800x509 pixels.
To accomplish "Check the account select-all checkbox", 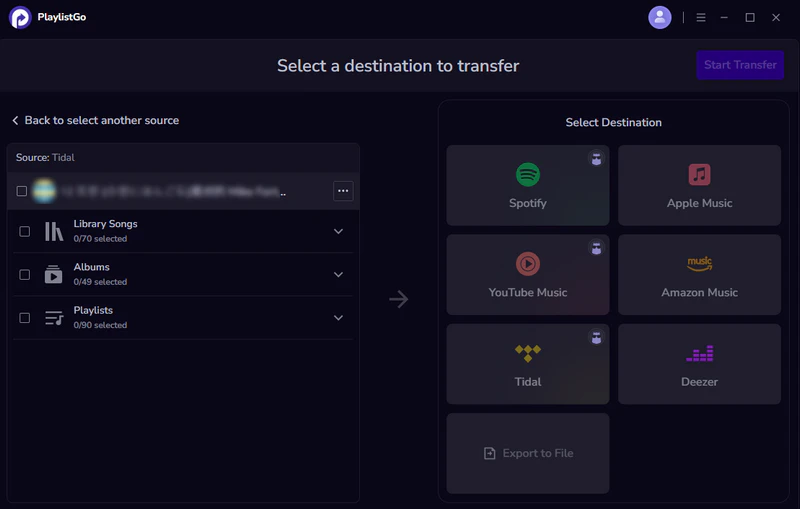I will pyautogui.click(x=22, y=191).
